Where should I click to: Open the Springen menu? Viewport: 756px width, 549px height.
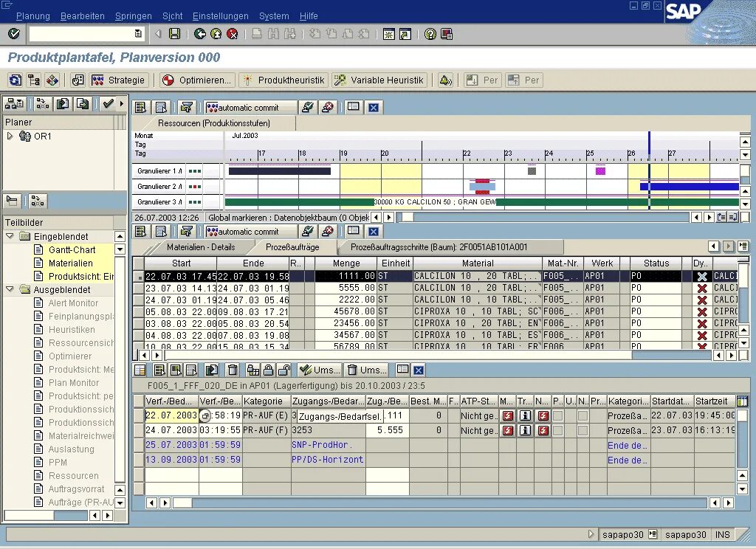[x=133, y=16]
